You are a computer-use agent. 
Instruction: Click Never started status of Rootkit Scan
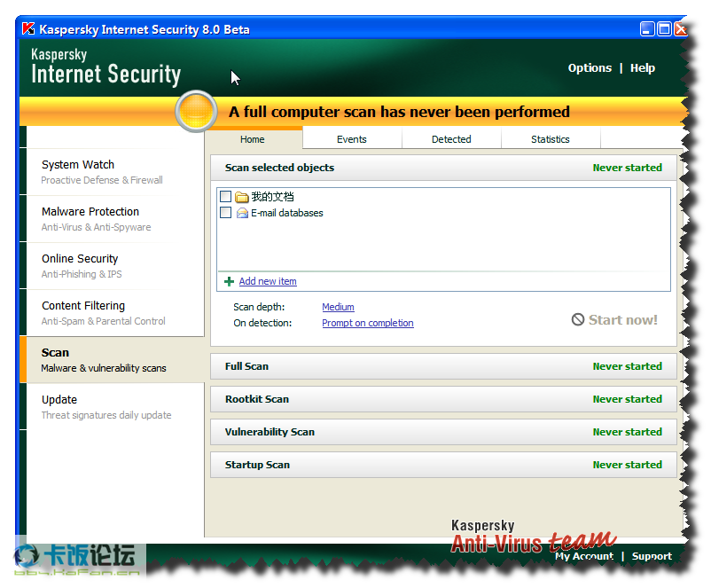point(628,399)
